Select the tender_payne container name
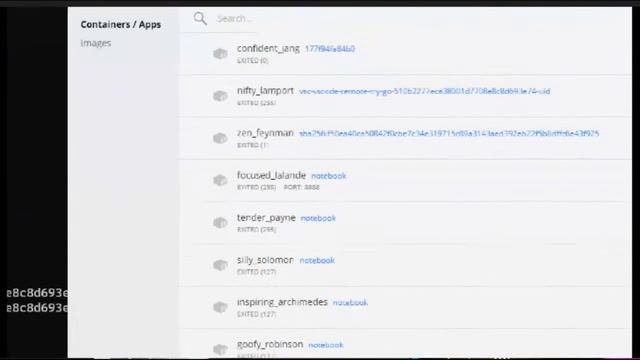The height and width of the screenshot is (360, 640). click(266, 218)
